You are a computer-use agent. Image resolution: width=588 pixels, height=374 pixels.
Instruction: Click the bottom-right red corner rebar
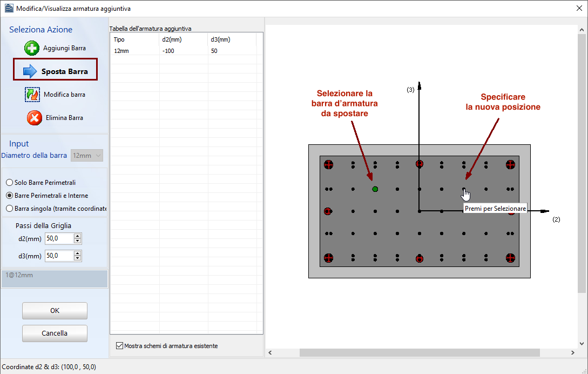pos(510,258)
